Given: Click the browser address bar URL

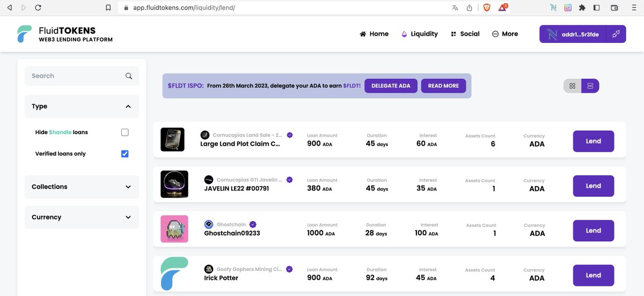Looking at the screenshot, I should click(184, 8).
